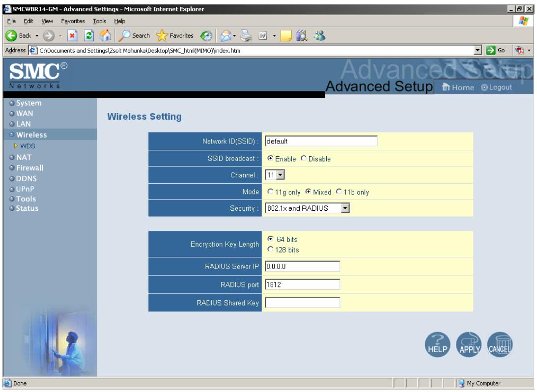Image resolution: width=537 pixels, height=392 pixels.
Task: Select 11b only mode
Action: point(339,192)
